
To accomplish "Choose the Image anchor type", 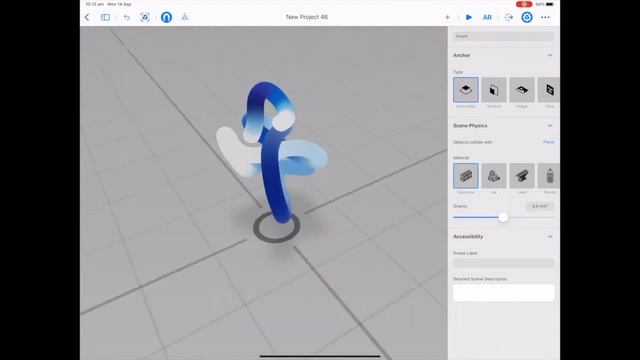I will click(522, 90).
